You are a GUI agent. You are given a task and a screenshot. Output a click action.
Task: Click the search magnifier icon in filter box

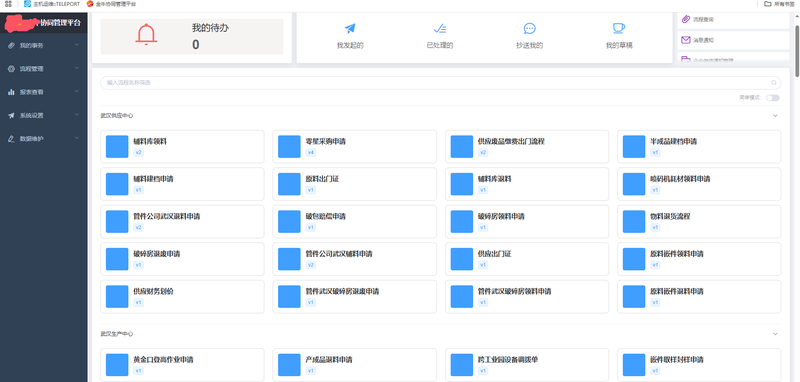click(774, 83)
